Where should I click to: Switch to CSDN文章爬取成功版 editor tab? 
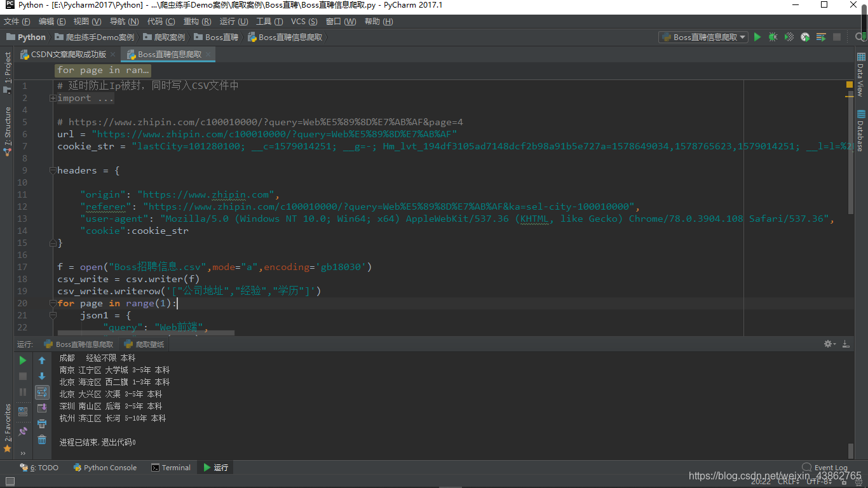pos(68,55)
